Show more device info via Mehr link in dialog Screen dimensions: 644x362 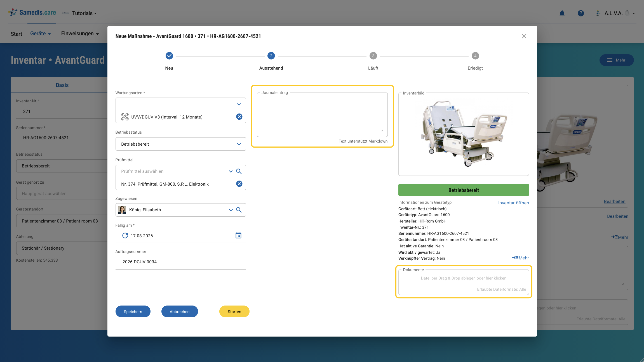coord(520,258)
